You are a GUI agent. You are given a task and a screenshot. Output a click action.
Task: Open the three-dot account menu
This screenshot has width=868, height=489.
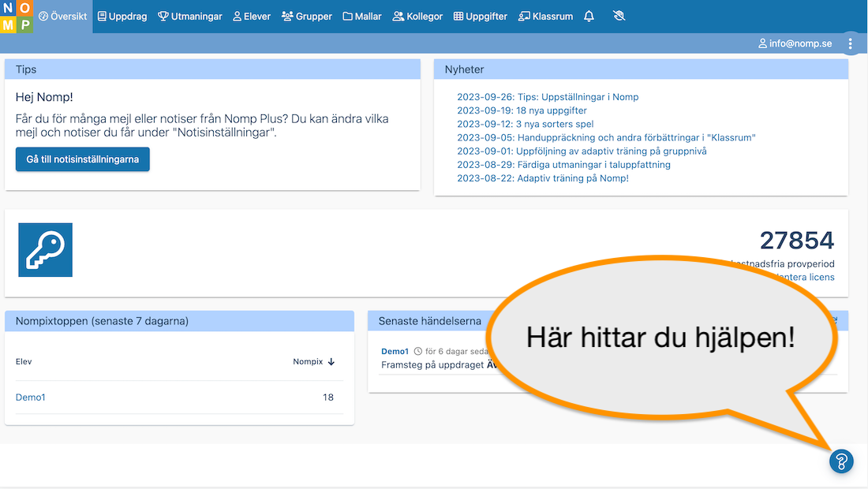tap(851, 43)
